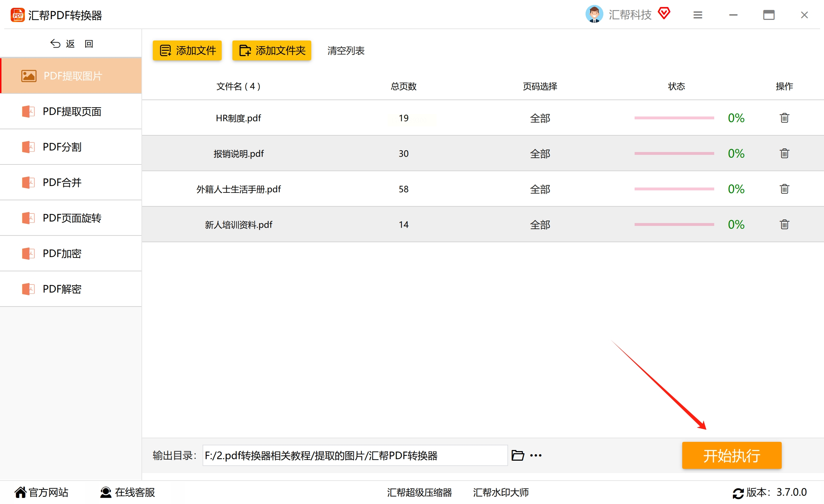824x504 pixels.
Task: Open page selection for 新人培训资料.pdf
Action: (x=540, y=225)
